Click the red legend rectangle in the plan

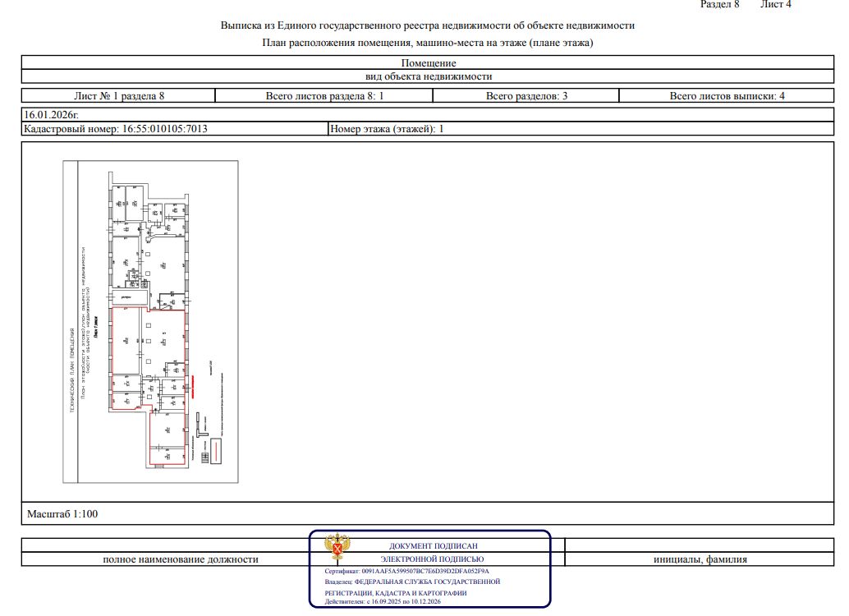coord(217,451)
